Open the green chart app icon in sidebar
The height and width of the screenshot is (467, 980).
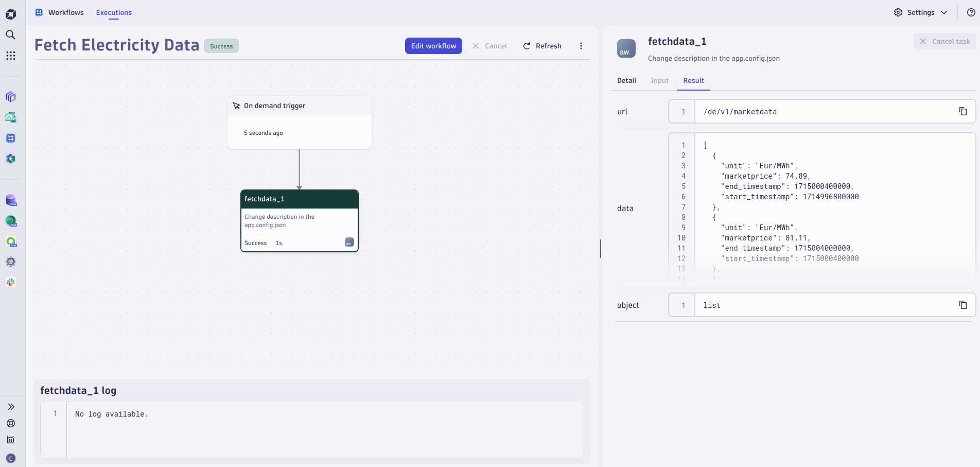coord(10,117)
